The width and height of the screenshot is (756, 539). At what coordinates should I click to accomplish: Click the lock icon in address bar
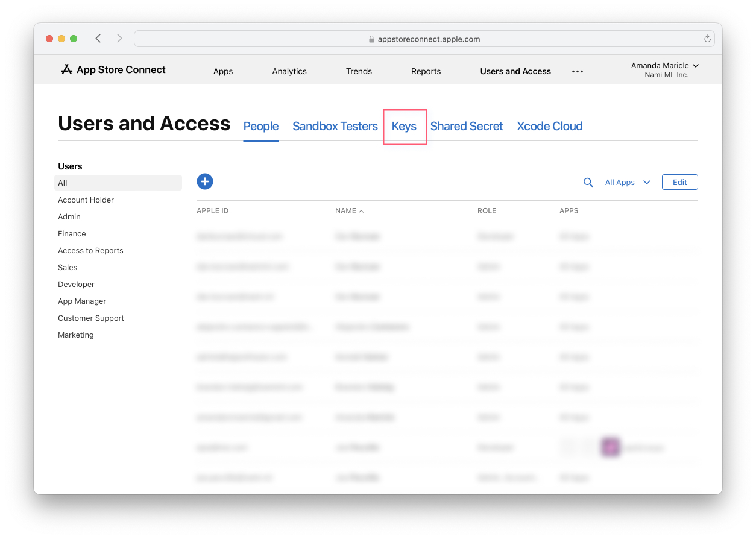tap(371, 39)
